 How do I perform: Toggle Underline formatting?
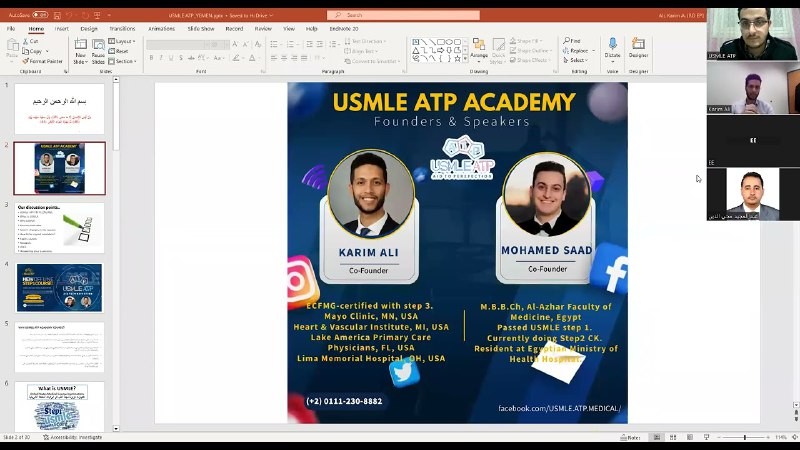(x=171, y=58)
